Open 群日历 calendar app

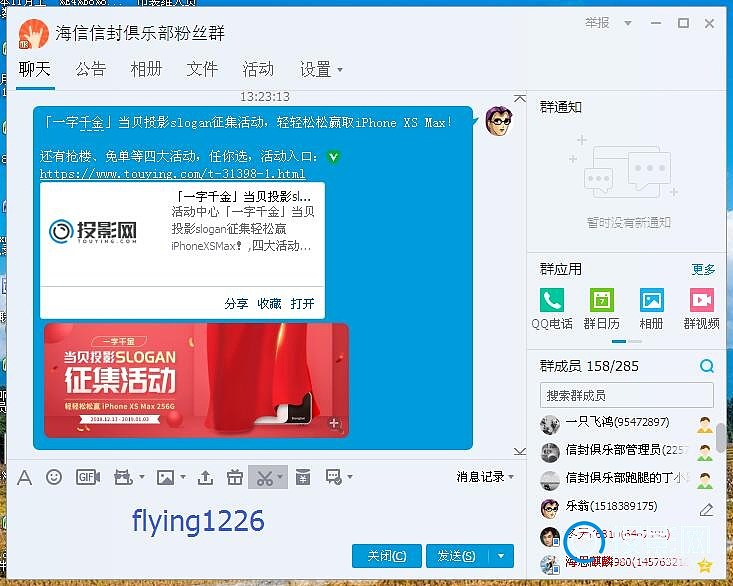(x=602, y=300)
